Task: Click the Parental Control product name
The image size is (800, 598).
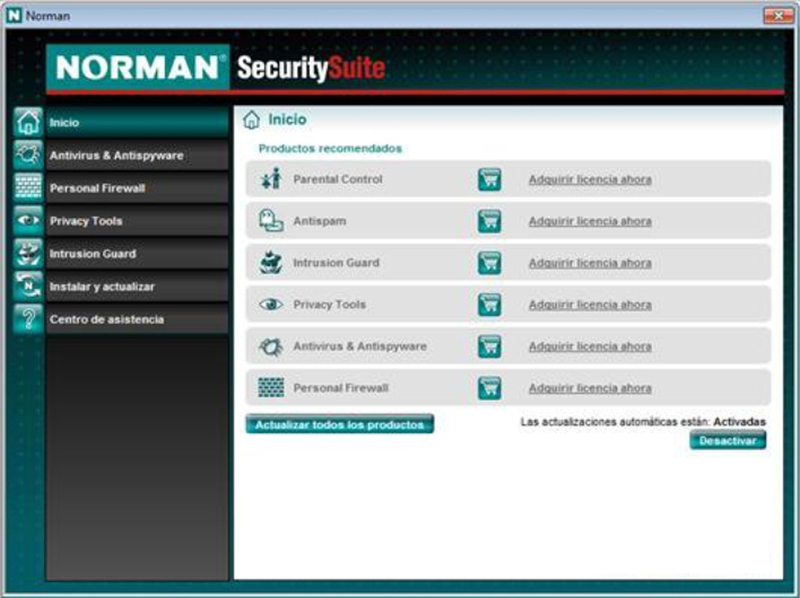Action: pos(338,179)
